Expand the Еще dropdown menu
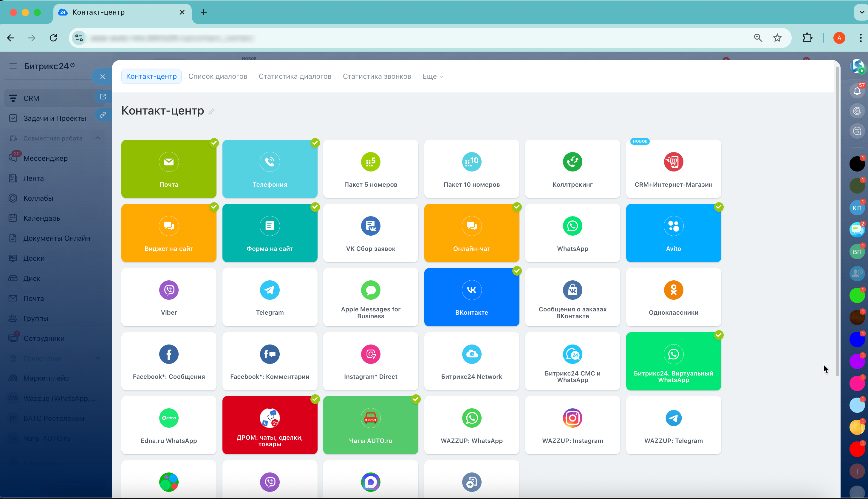 [x=433, y=76]
